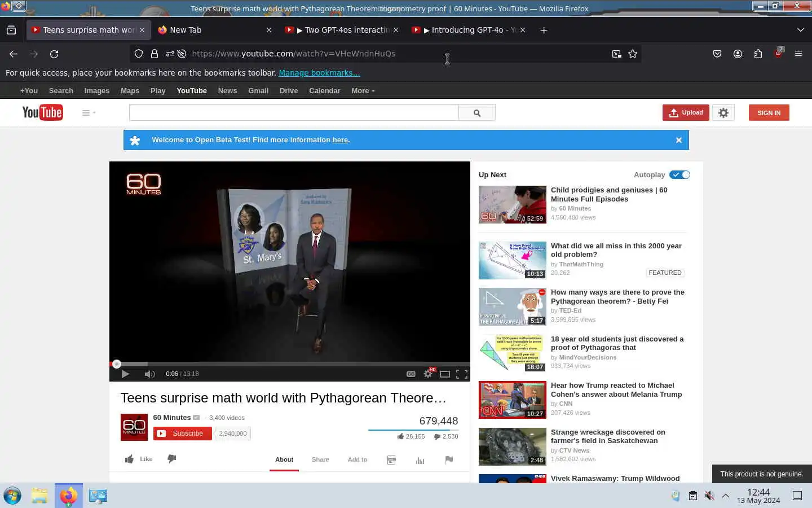This screenshot has height=508, width=812.
Task: Toggle closed captions CC icon in player
Action: [x=411, y=374]
